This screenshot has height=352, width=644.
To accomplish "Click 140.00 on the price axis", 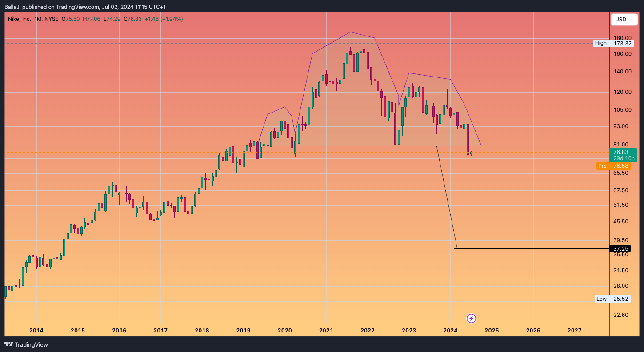I will pos(622,72).
